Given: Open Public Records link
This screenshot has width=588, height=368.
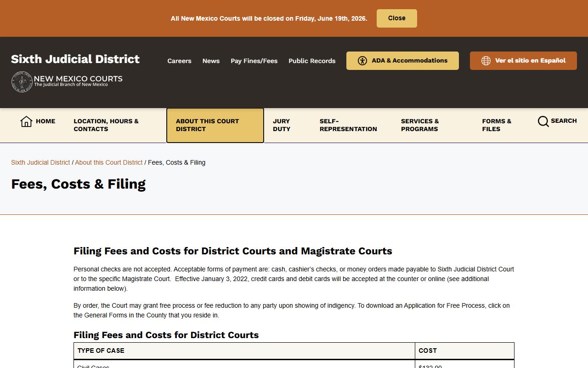Looking at the screenshot, I should pyautogui.click(x=312, y=61).
